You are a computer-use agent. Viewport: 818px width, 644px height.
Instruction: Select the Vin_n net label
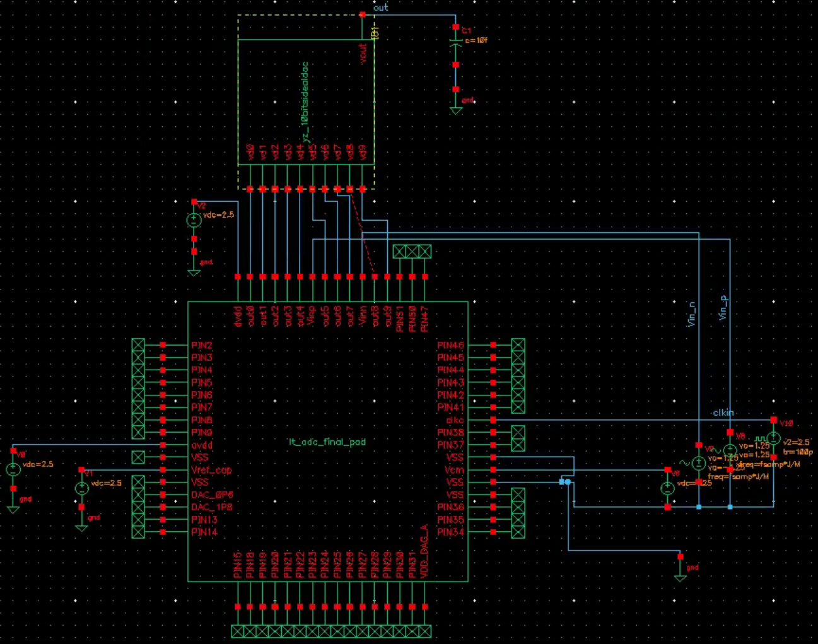point(691,313)
